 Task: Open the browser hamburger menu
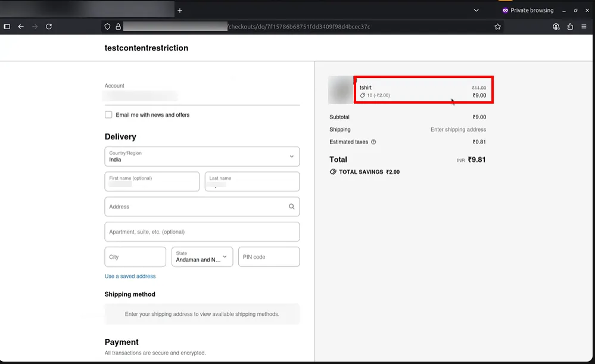pyautogui.click(x=584, y=27)
